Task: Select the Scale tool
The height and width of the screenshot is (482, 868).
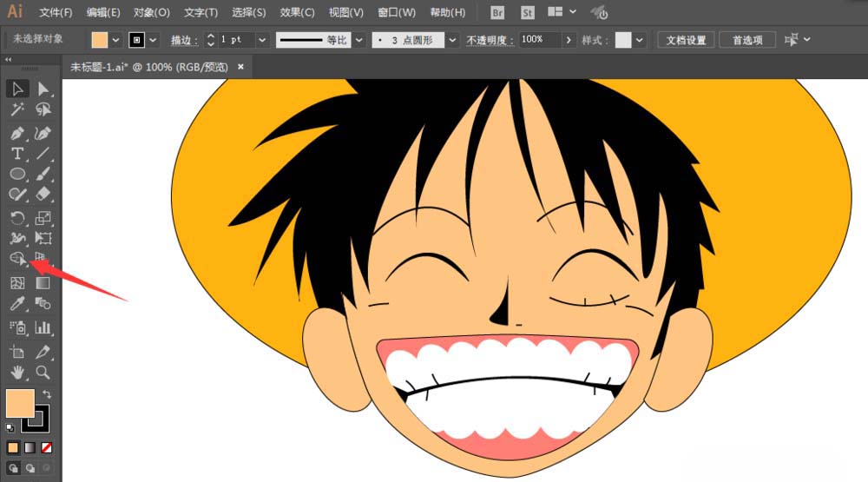Action: click(x=43, y=218)
